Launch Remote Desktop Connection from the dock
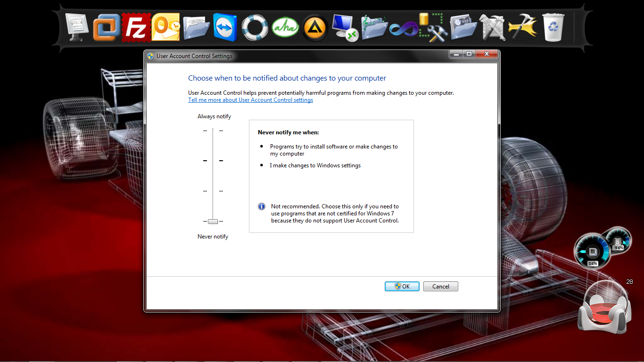644x362 pixels. [x=345, y=27]
